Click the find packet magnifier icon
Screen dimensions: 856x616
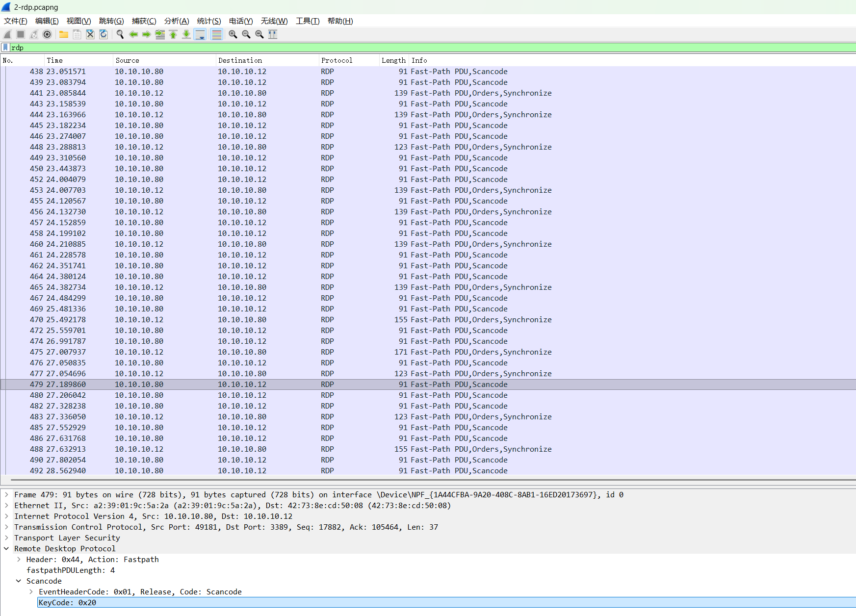(120, 34)
